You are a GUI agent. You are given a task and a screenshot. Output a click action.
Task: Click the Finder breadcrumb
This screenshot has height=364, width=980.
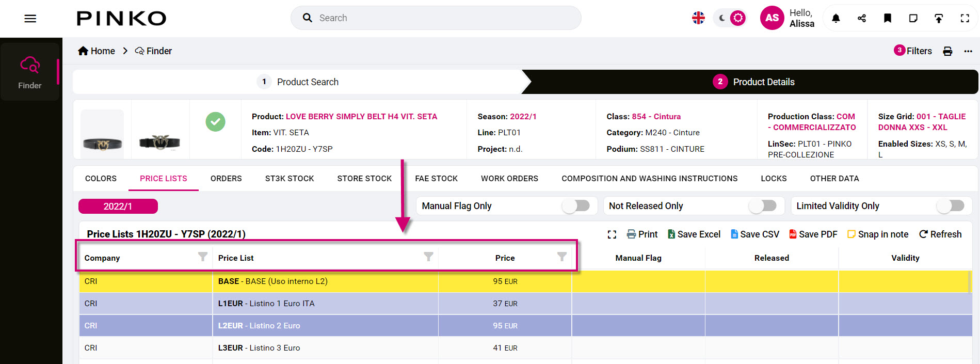153,51
